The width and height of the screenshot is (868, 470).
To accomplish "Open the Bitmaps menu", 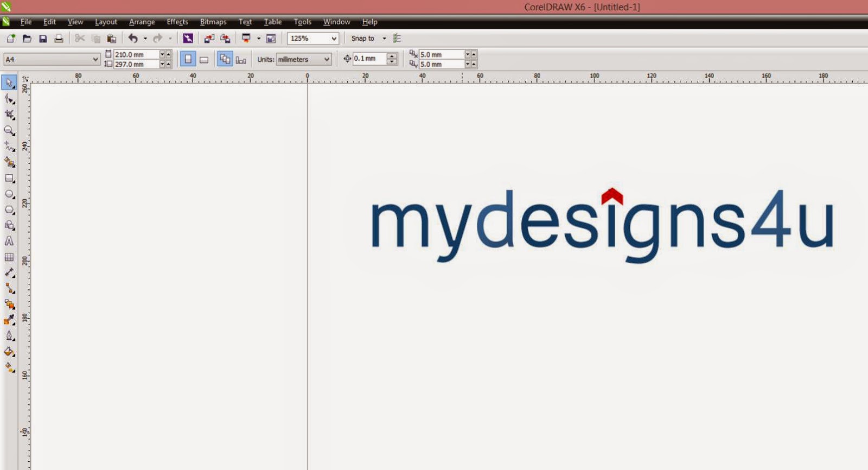I will point(213,22).
